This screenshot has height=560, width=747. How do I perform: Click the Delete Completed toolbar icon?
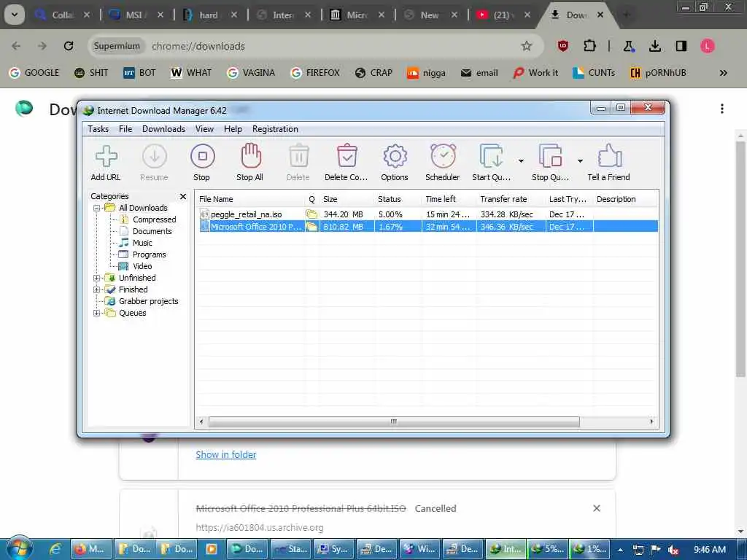(347, 155)
